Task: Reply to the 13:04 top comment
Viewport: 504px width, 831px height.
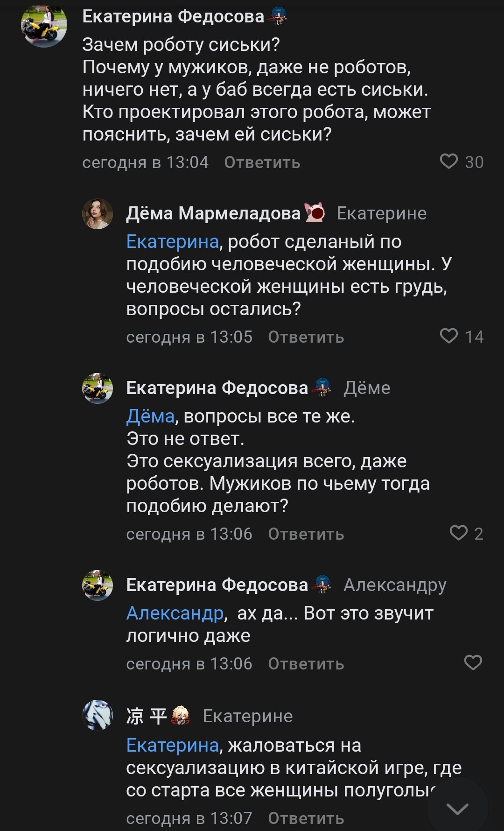Action: 262,162
